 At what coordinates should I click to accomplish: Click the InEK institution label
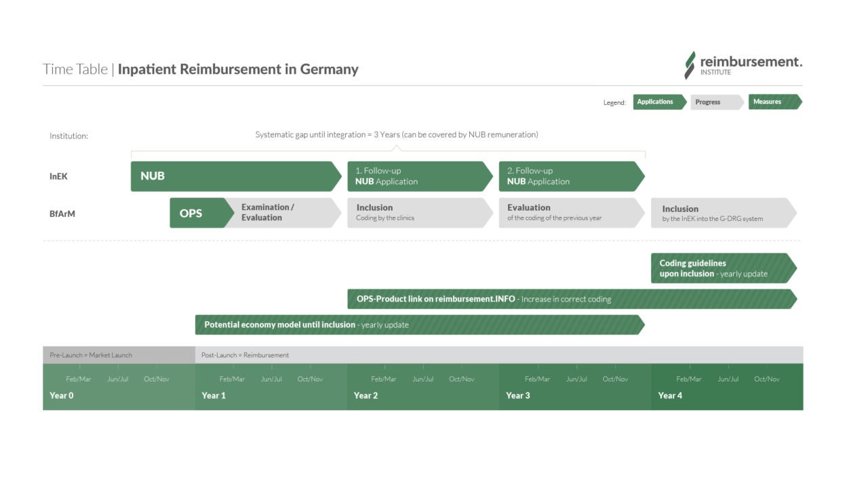[x=58, y=176]
